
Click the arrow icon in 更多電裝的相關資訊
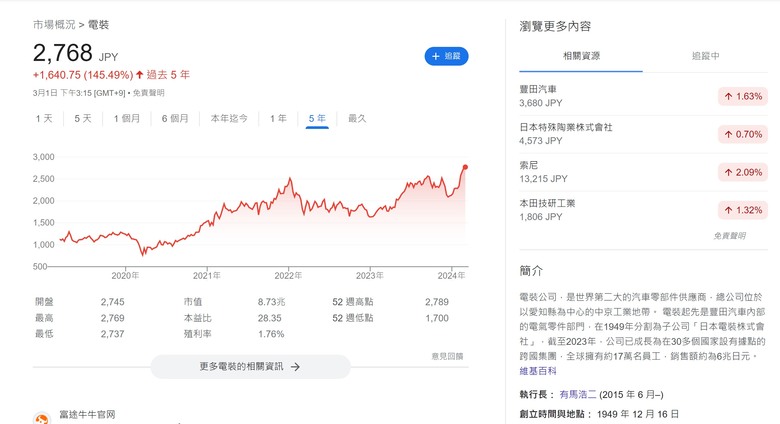click(x=295, y=367)
